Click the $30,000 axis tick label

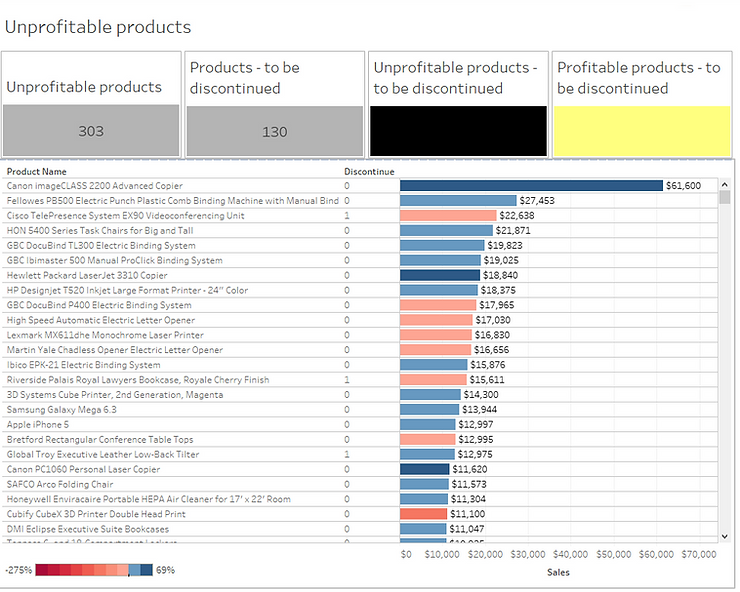coord(528,554)
